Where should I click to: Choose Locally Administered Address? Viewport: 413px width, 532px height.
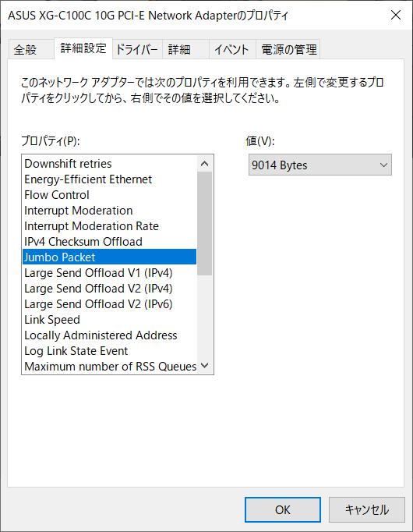[x=109, y=335]
